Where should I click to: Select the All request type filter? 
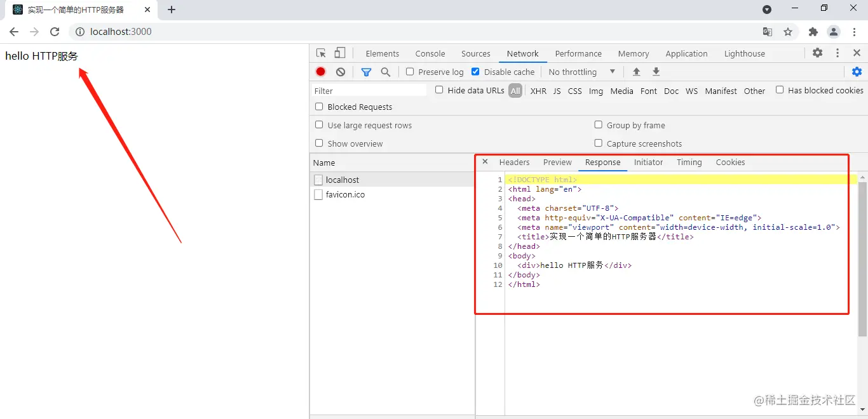click(515, 91)
